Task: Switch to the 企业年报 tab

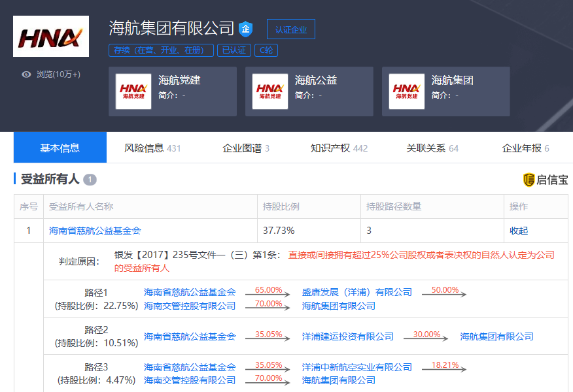Action: 525,148
